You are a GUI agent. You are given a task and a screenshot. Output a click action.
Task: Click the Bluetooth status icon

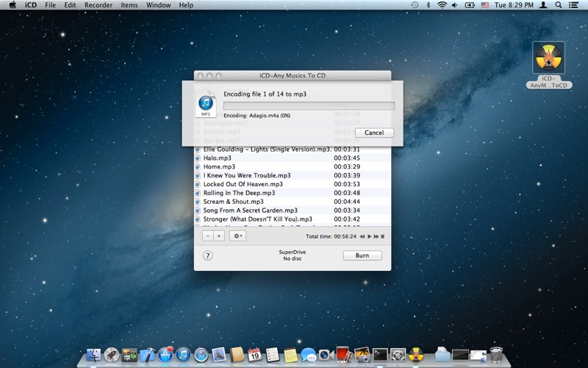point(429,5)
